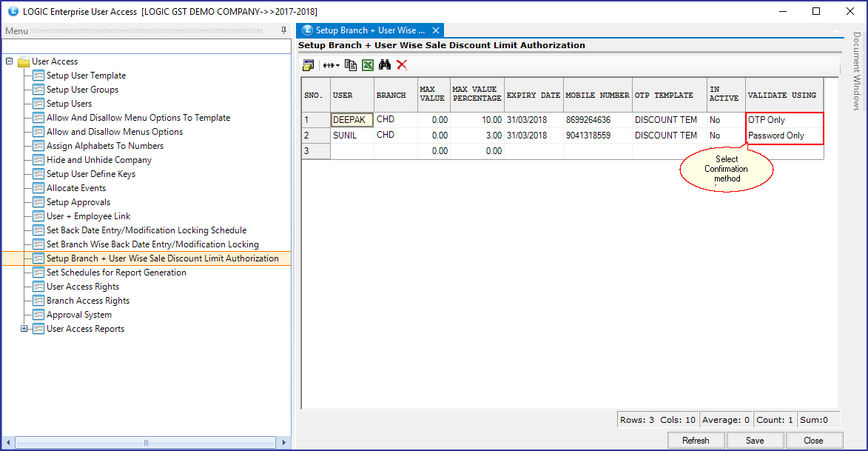Click the User Access Reports tree item
This screenshot has height=451, width=868.
[x=85, y=329]
